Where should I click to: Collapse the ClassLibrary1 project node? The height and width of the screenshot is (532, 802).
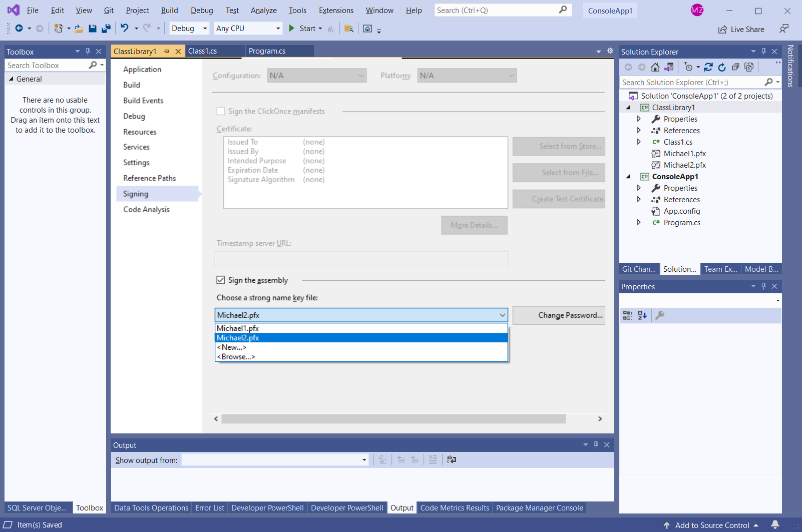(628, 108)
